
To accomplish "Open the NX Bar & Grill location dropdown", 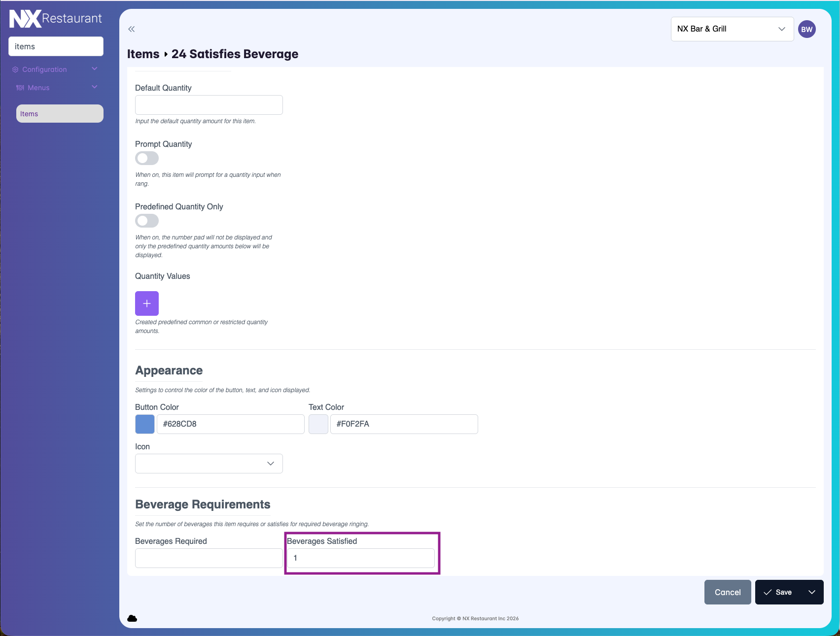I will coord(732,29).
